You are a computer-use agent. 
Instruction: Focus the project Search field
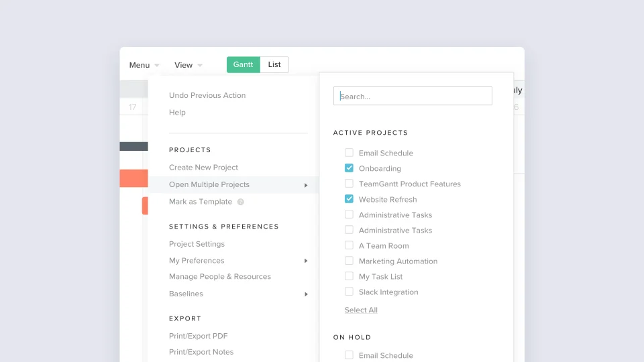[413, 96]
